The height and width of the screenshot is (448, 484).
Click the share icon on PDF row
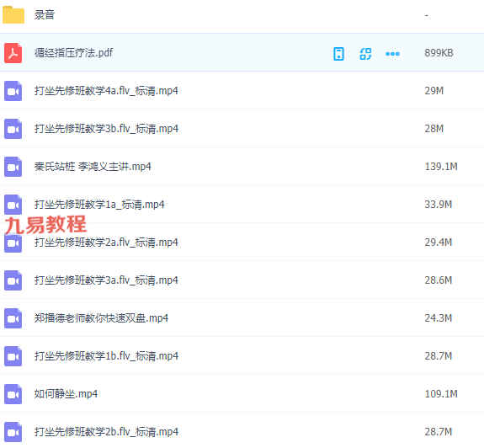(x=365, y=54)
